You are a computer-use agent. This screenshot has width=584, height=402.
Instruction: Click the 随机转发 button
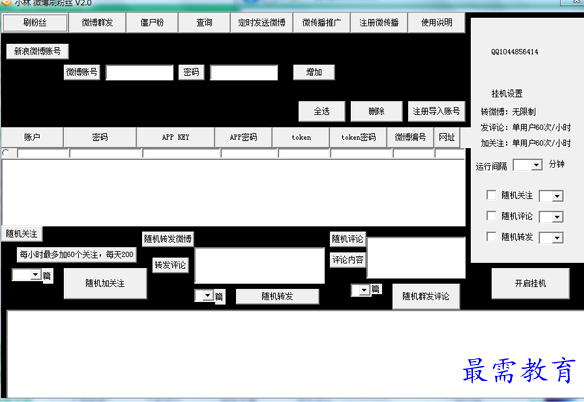pos(277,296)
